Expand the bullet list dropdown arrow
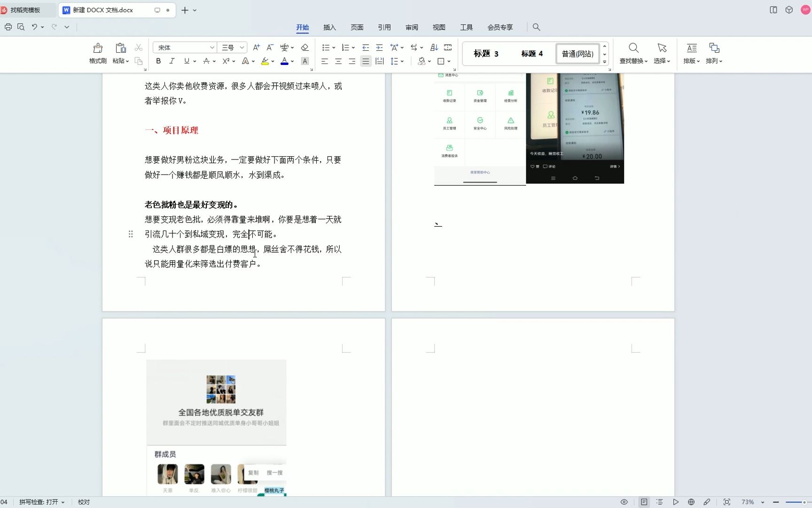The image size is (812, 508). tap(334, 48)
